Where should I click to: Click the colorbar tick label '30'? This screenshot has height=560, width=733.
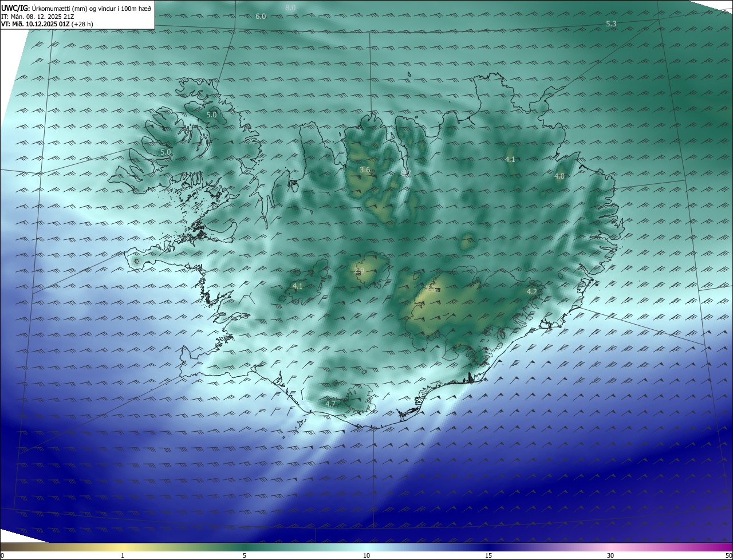coord(610,556)
